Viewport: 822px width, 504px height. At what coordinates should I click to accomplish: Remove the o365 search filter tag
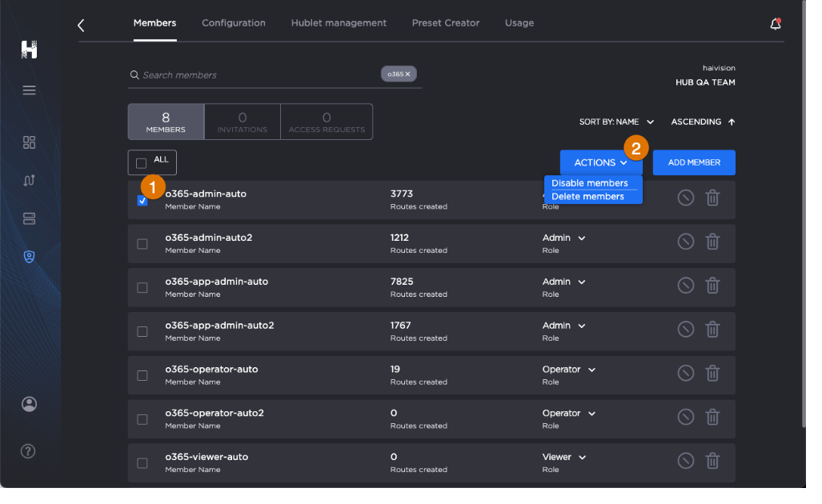coord(407,74)
